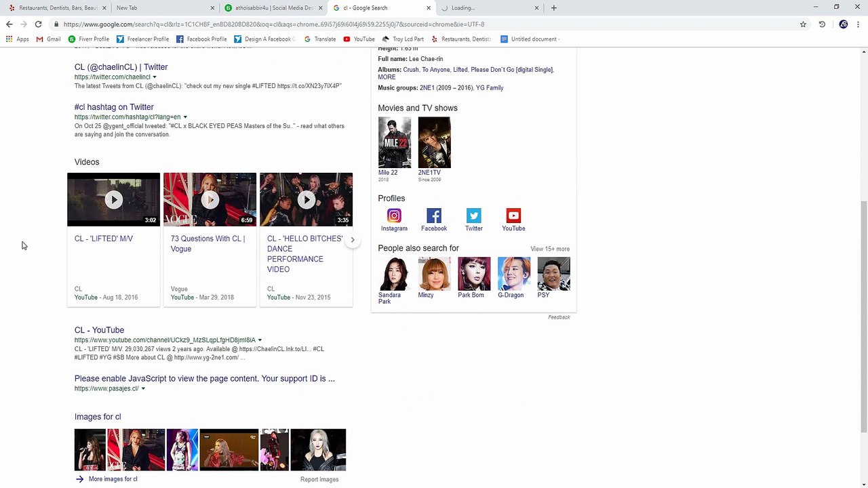Open the Mile 22 movie poster
This screenshot has height=488, width=868.
click(x=394, y=142)
